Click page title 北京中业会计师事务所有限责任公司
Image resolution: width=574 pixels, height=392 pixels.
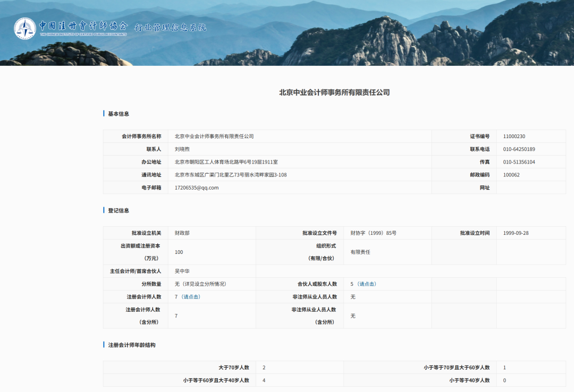click(x=334, y=92)
